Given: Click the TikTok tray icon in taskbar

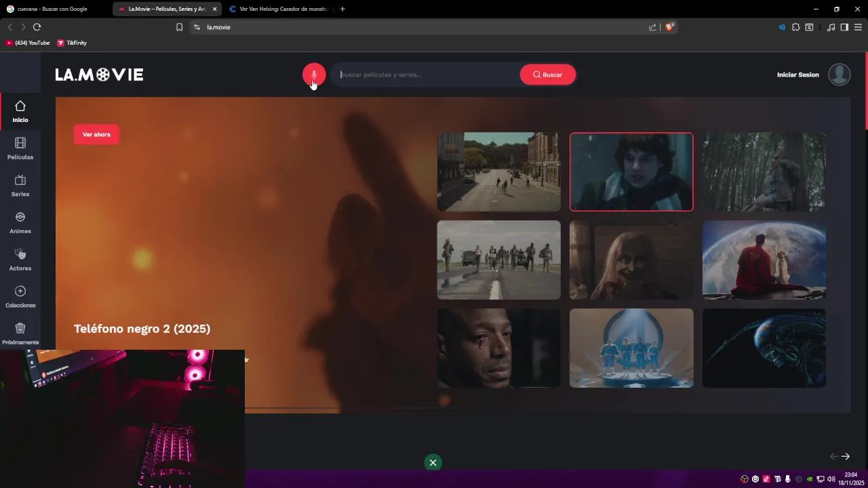Looking at the screenshot, I should [x=766, y=479].
